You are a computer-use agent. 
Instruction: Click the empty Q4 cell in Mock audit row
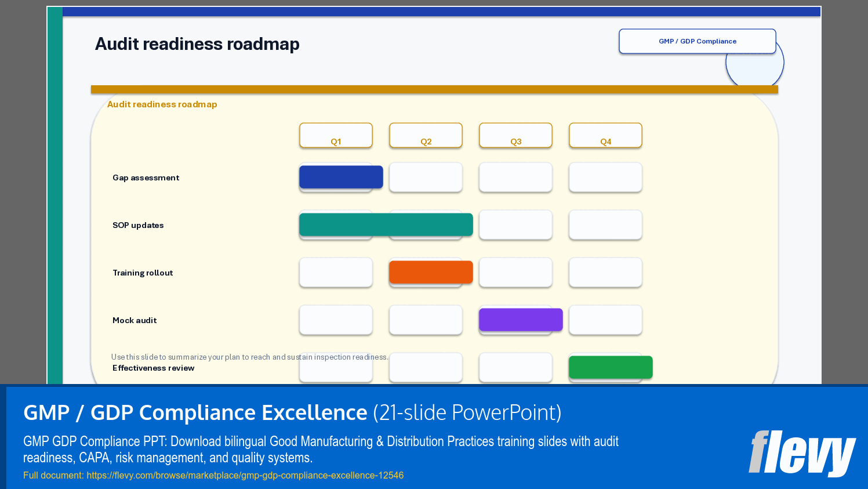[605, 320]
